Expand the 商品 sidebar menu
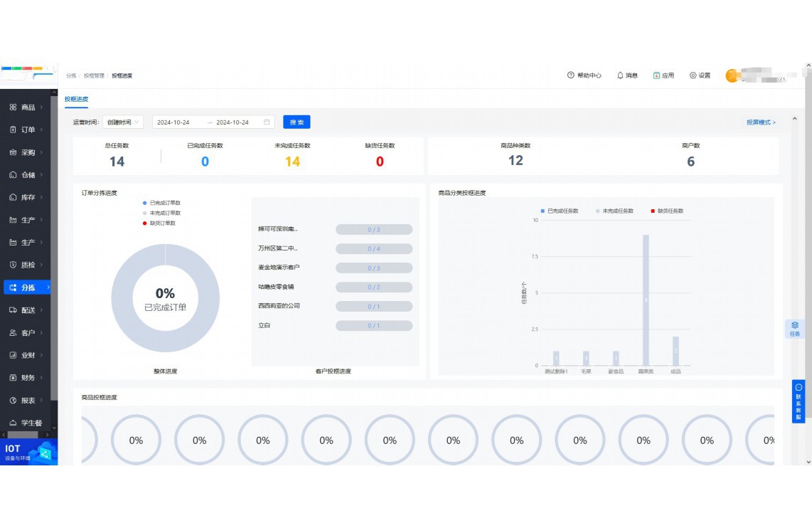 [28, 107]
